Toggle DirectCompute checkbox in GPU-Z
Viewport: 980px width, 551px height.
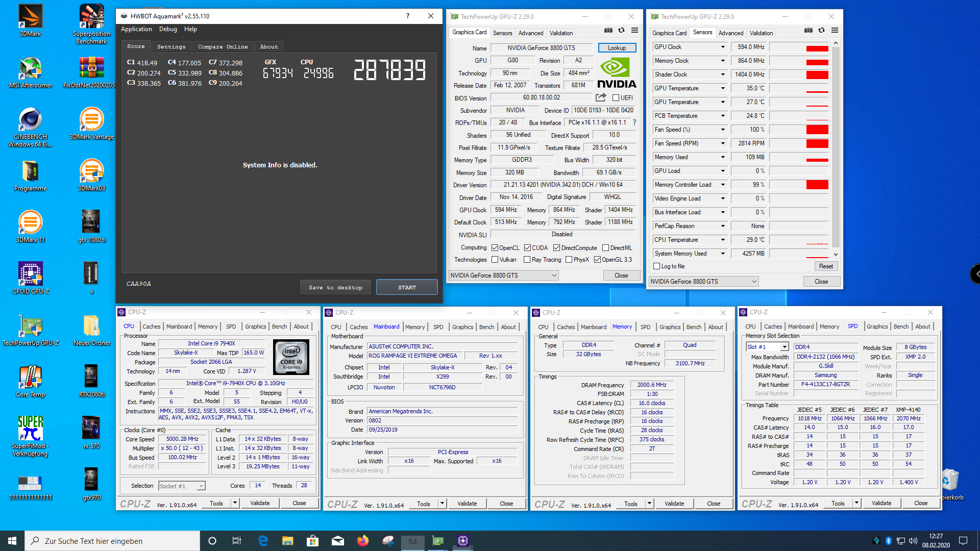pos(556,248)
